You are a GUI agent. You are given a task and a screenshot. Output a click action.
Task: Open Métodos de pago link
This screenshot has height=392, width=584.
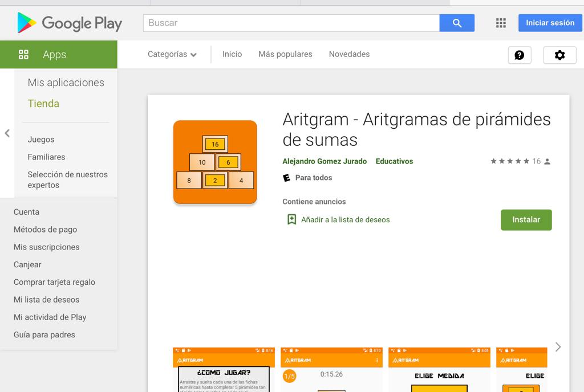pos(46,230)
